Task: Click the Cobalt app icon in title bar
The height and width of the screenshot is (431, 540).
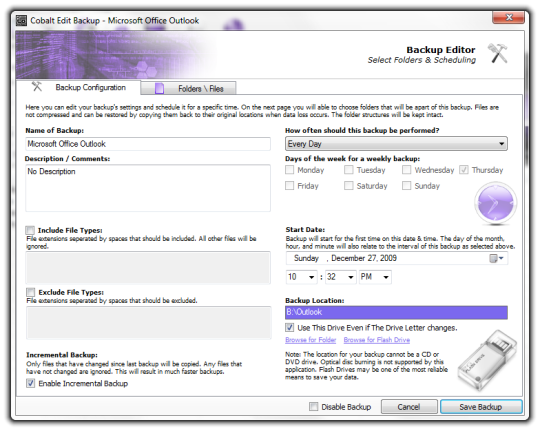Action: 21,21
